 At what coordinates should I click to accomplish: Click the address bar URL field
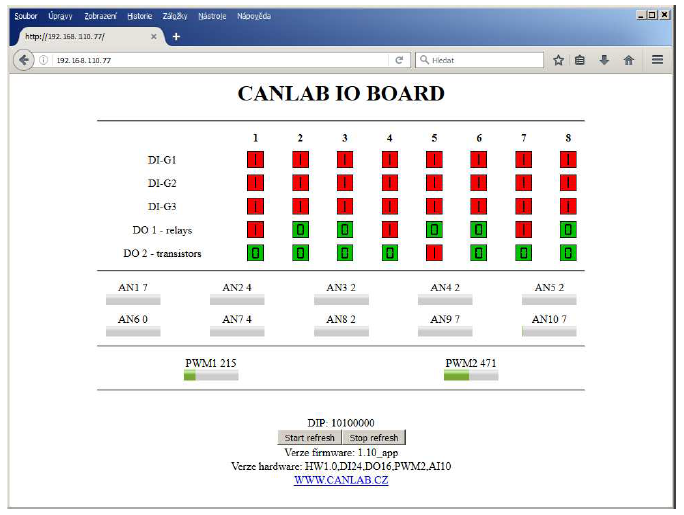[220, 60]
